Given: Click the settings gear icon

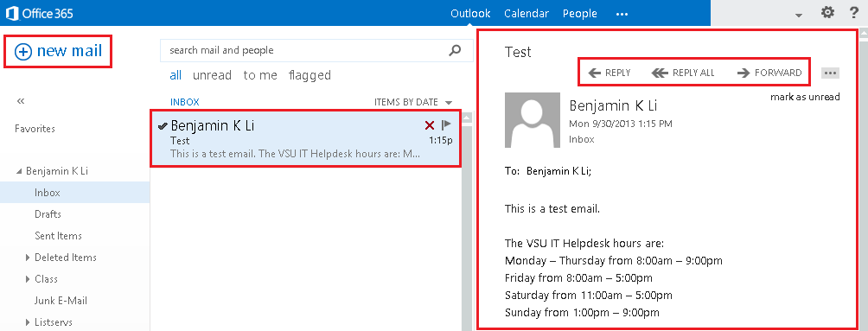Looking at the screenshot, I should coord(827,12).
